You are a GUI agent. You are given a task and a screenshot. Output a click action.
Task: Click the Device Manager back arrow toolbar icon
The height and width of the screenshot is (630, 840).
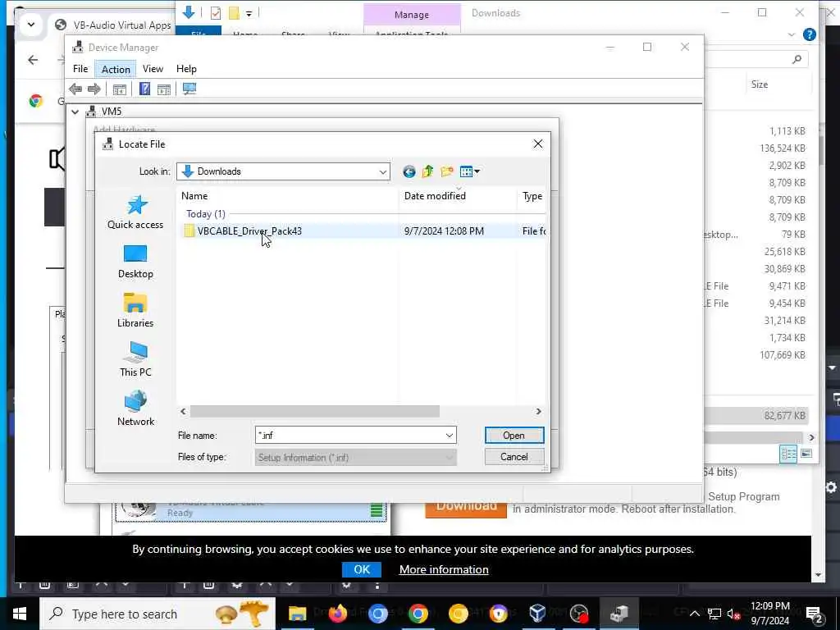pos(75,89)
